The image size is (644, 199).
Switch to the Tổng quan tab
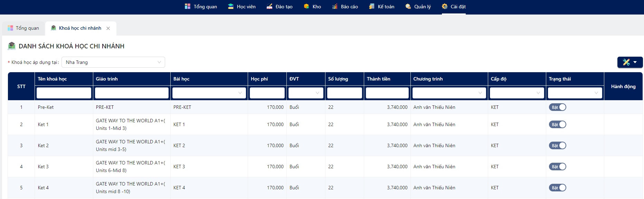point(23,28)
